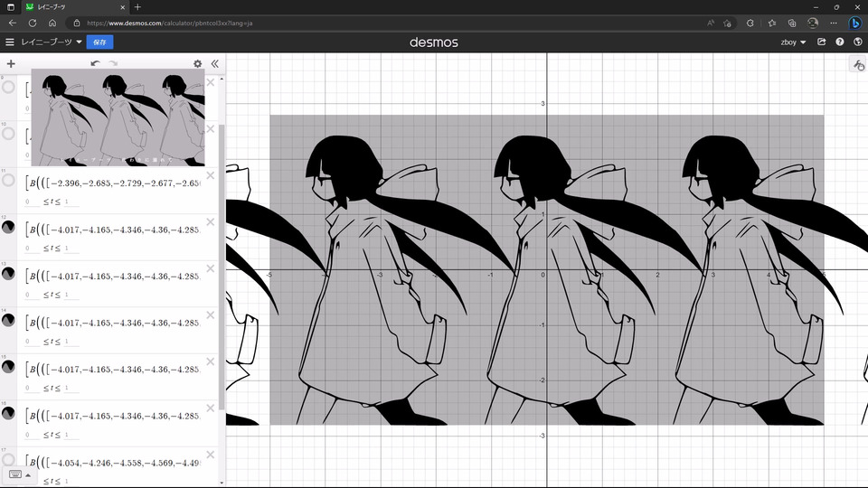This screenshot has height=488, width=868.
Task: Edit expression starting with −2.396
Action: pyautogui.click(x=113, y=183)
